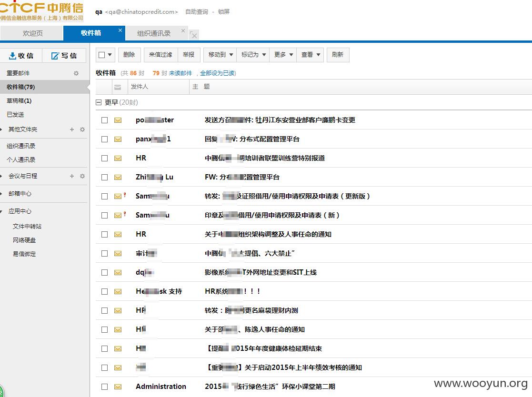This screenshot has width=532, height=397.
Task: Click the 刷新 refresh button
Action: (x=338, y=55)
